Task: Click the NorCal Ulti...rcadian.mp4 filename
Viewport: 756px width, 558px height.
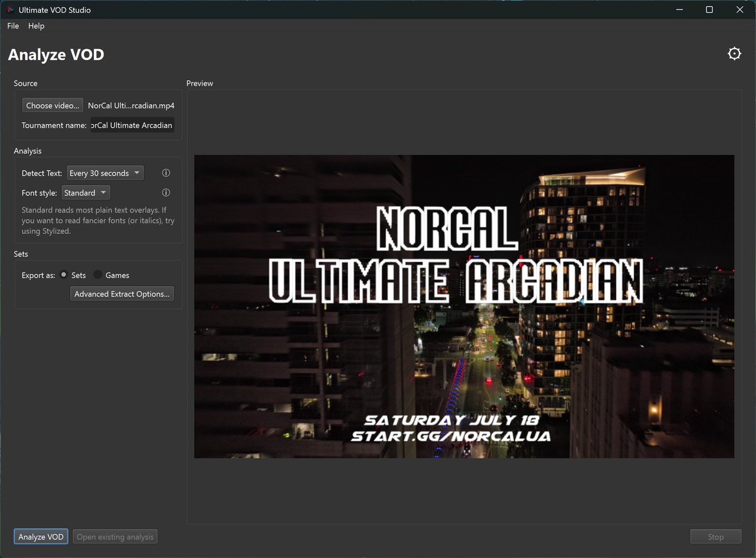Action: tap(131, 106)
